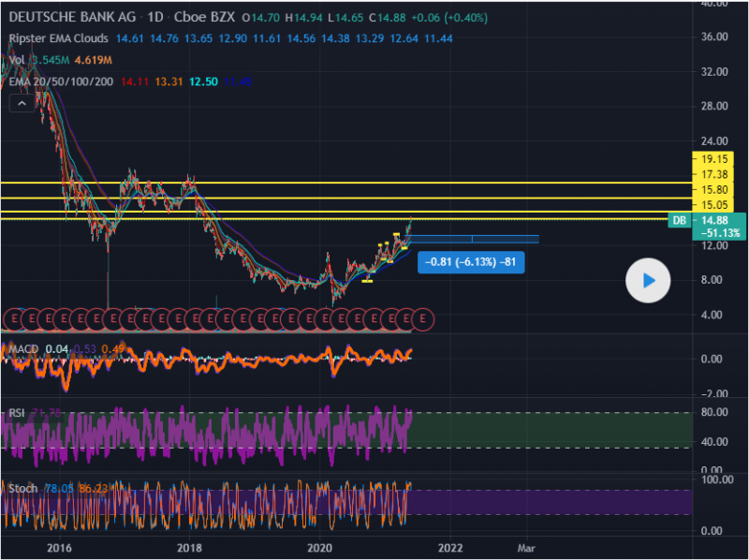
Task: Play the chart idea with the play button
Action: point(648,280)
